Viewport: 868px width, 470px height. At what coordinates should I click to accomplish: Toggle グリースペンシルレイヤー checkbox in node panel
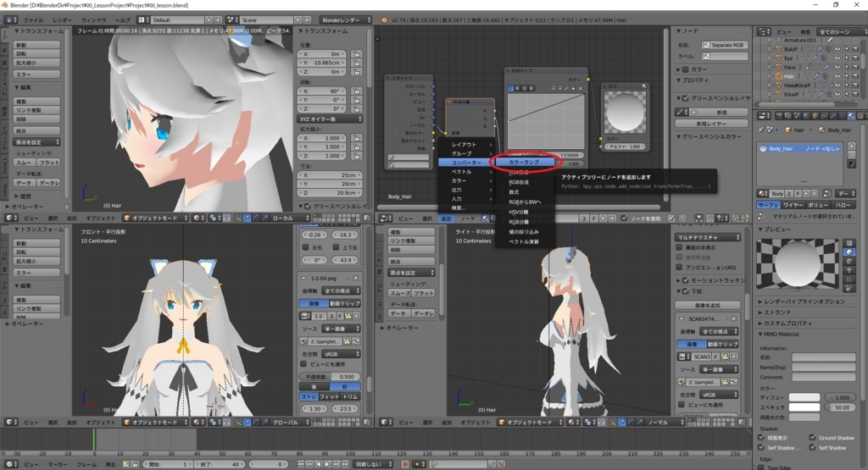point(686,98)
